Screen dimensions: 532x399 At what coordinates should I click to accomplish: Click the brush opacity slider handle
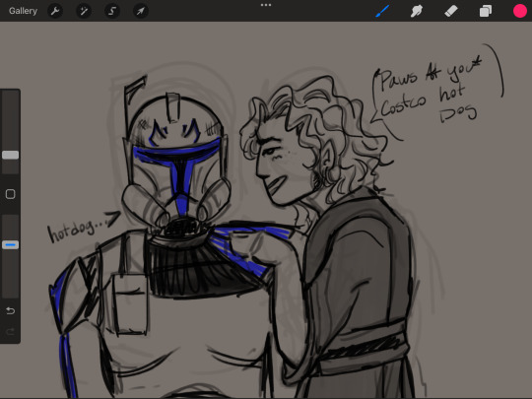[10, 244]
